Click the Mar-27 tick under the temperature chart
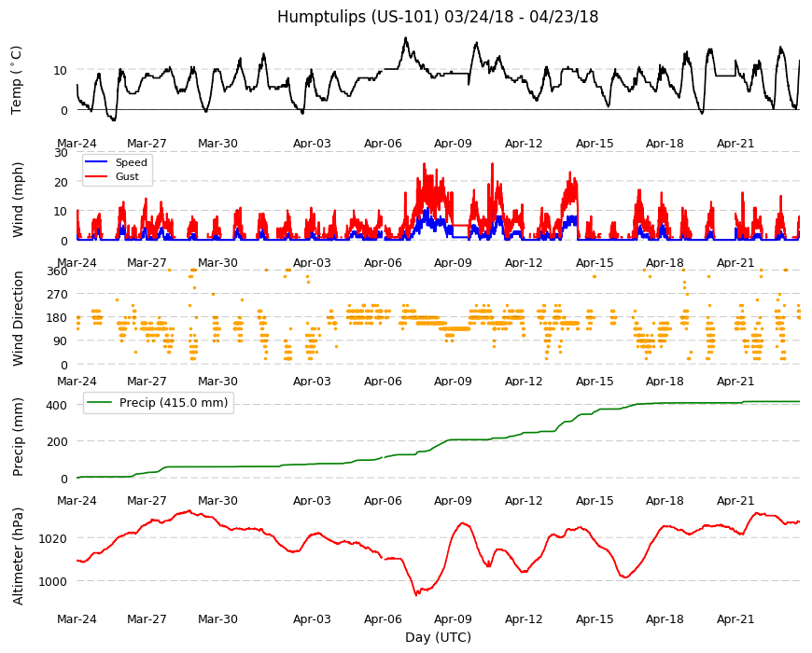Screen dimensions: 812x653 coord(147,144)
